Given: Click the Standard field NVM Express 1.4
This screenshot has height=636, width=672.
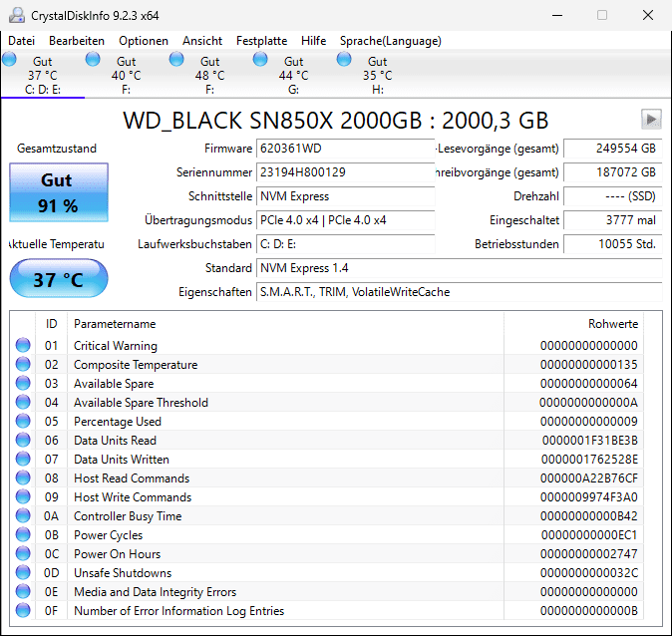Looking at the screenshot, I should tap(460, 268).
